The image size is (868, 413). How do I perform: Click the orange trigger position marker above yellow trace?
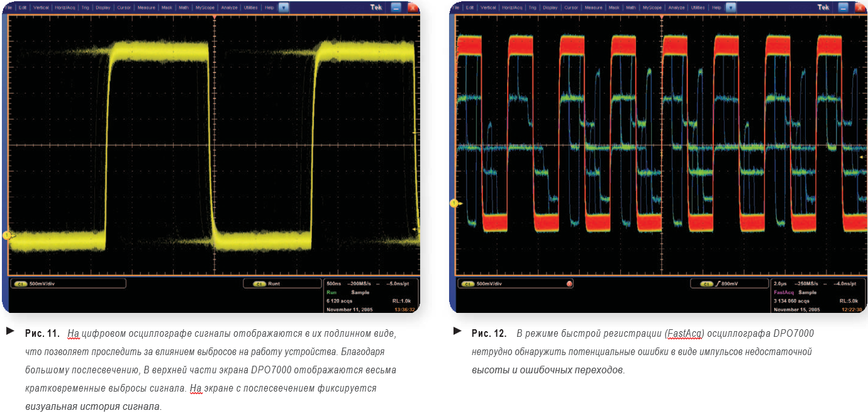coord(214,15)
